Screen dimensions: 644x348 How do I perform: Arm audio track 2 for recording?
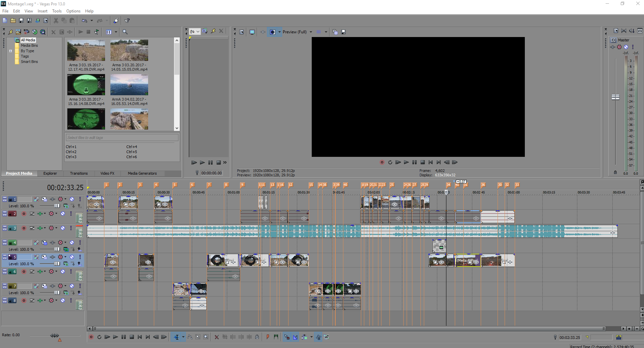pos(24,214)
